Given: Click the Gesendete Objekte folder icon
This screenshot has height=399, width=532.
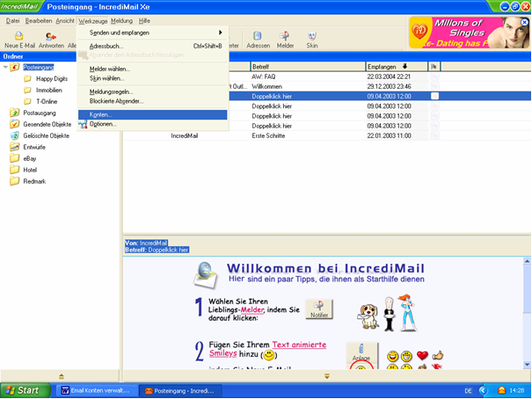Looking at the screenshot, I should [x=15, y=124].
